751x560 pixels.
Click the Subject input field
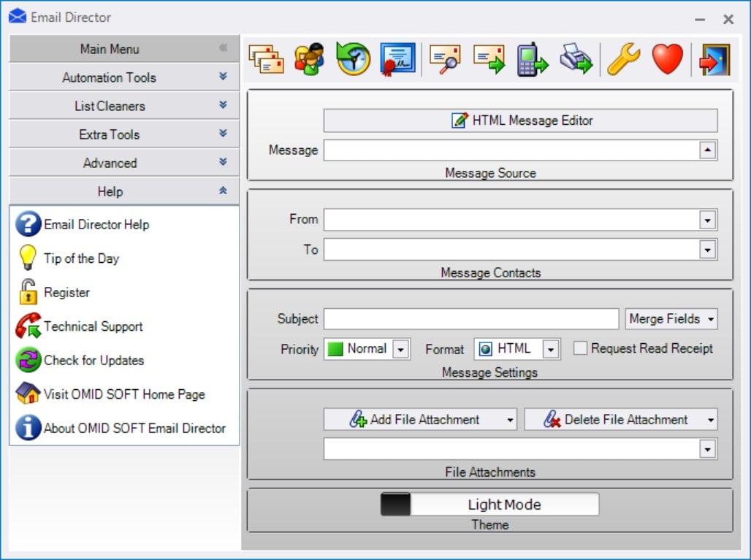(471, 319)
